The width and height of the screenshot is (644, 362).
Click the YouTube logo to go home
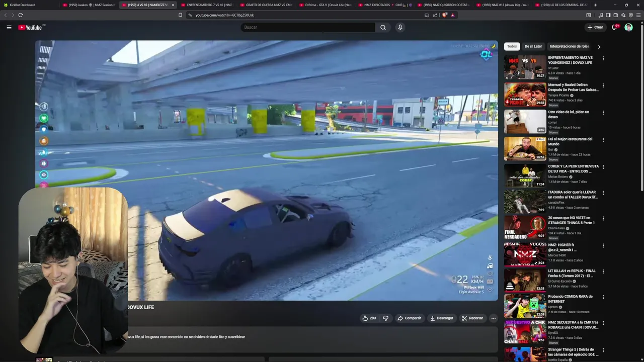tap(31, 27)
